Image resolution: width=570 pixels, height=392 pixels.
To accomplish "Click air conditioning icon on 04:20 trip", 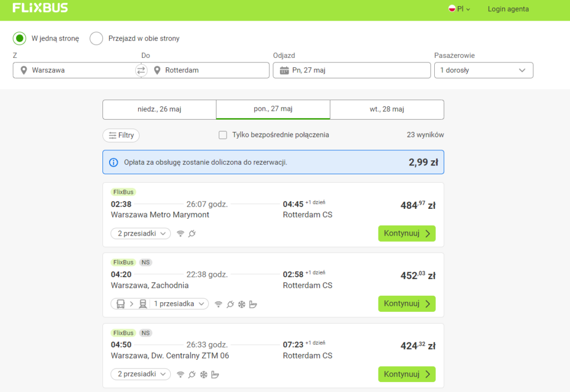I will (242, 304).
